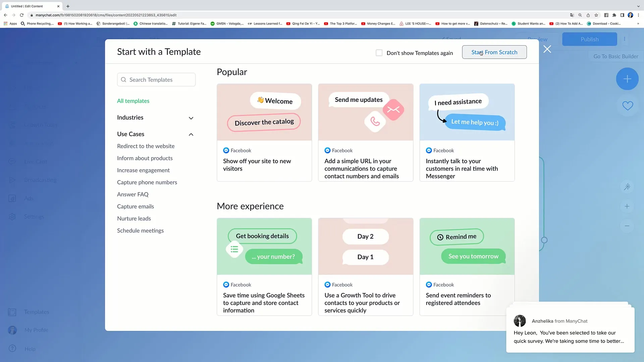Click the address bar URL
The height and width of the screenshot is (362, 644).
106,15
